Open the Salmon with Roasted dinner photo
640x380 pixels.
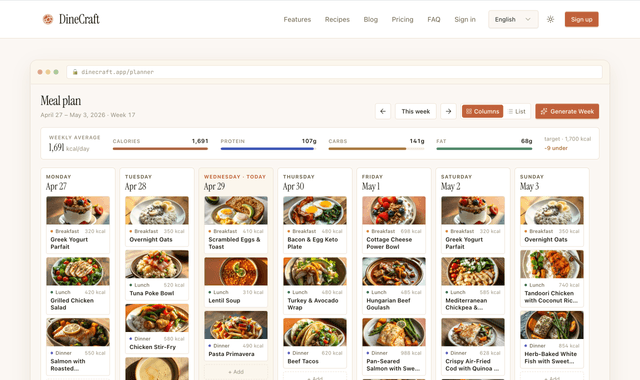click(x=78, y=332)
